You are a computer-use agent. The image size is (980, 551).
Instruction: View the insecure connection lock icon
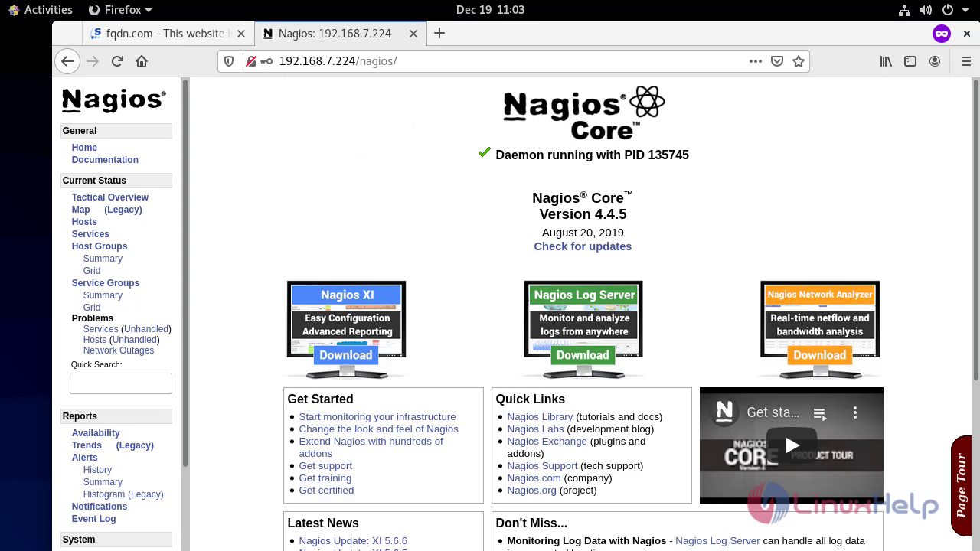250,61
